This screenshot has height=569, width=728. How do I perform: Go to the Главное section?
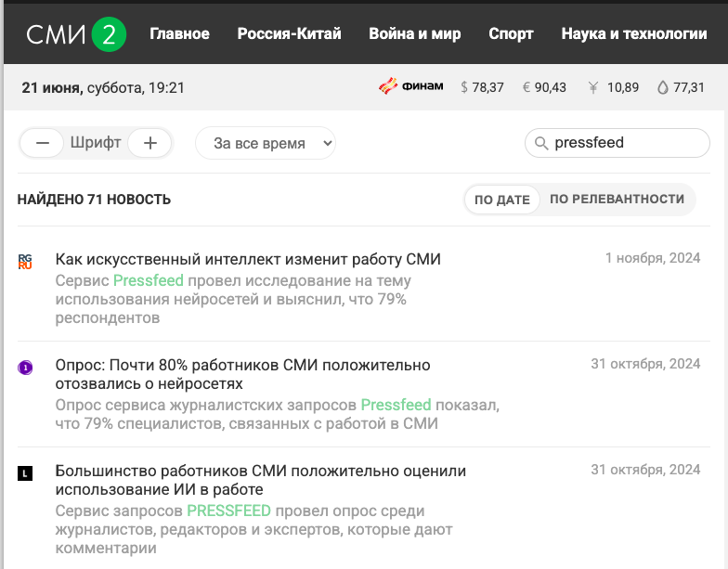[179, 33]
